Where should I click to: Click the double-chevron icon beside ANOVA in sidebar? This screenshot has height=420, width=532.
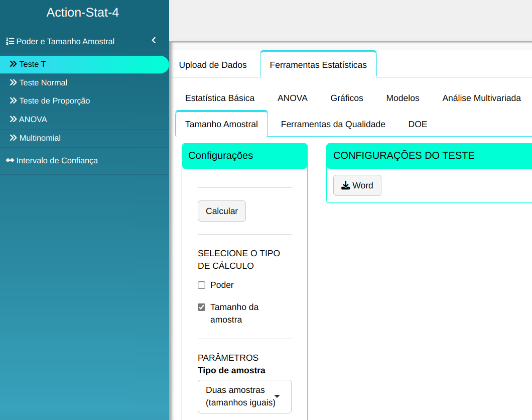(13, 120)
